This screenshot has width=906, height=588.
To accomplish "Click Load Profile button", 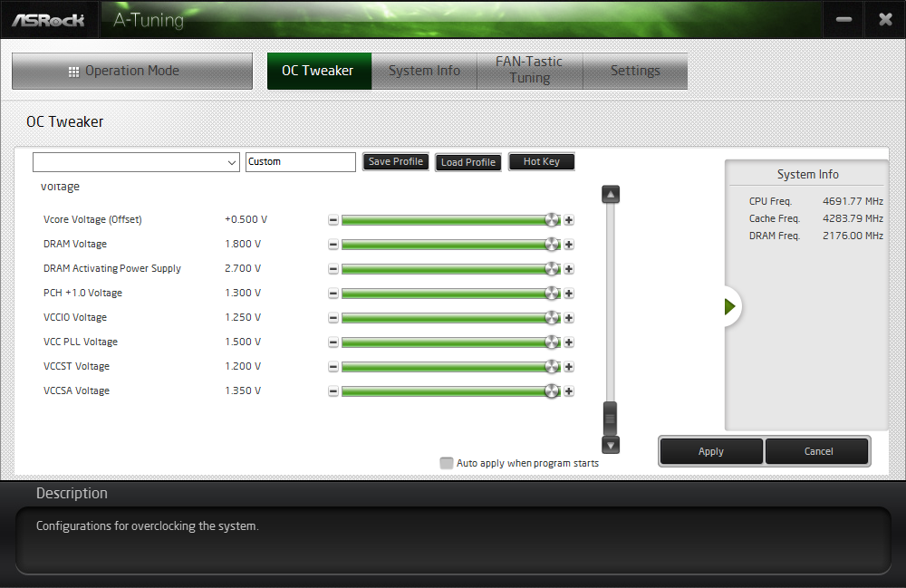I will (x=468, y=162).
